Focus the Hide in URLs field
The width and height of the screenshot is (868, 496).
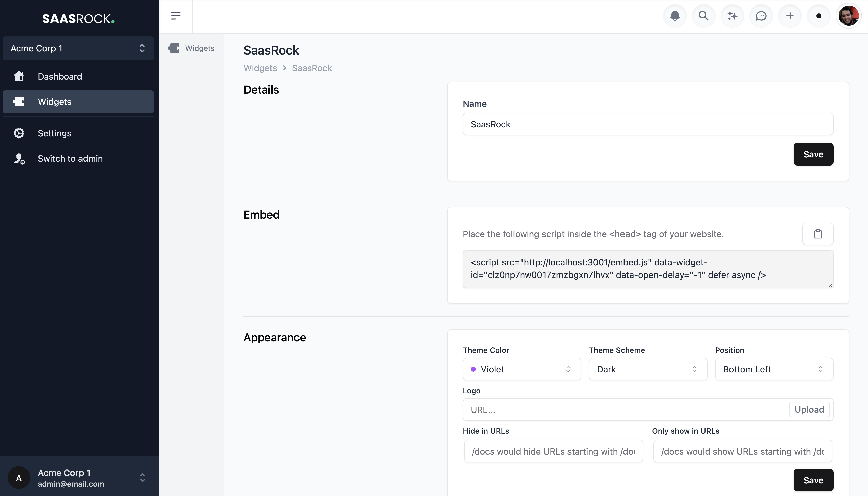pos(553,451)
